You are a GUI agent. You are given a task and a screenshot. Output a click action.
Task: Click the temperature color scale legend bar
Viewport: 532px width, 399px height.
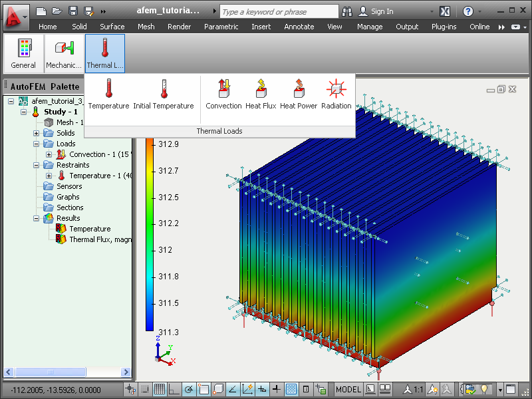click(x=150, y=234)
